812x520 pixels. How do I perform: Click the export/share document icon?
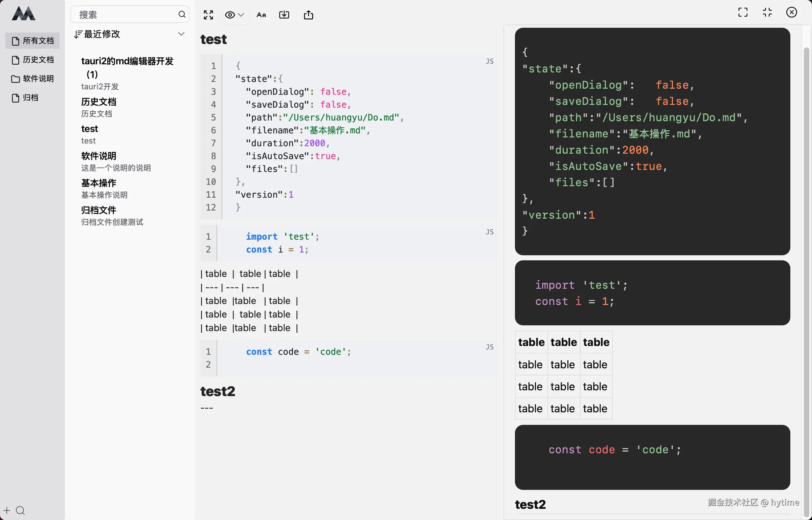point(308,15)
